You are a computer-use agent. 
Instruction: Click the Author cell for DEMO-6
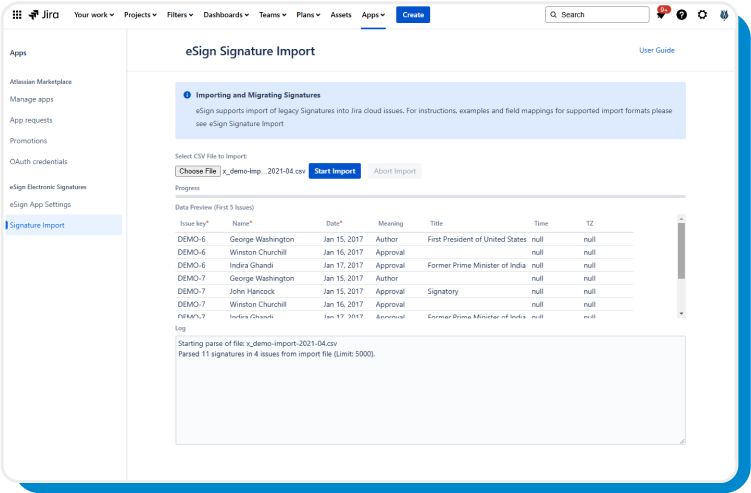387,240
